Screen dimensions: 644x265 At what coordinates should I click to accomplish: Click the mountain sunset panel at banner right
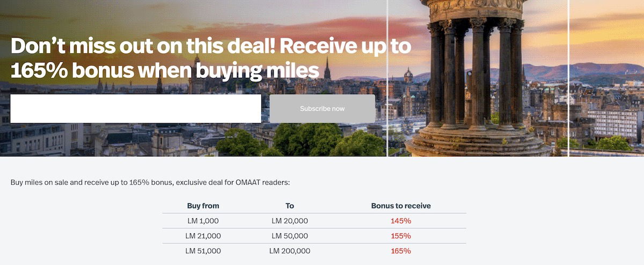606,78
